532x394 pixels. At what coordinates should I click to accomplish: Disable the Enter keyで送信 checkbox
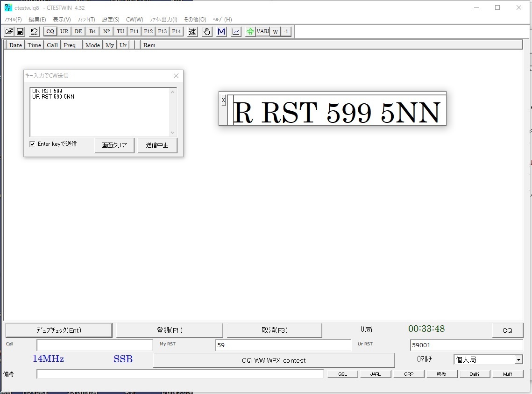[33, 144]
